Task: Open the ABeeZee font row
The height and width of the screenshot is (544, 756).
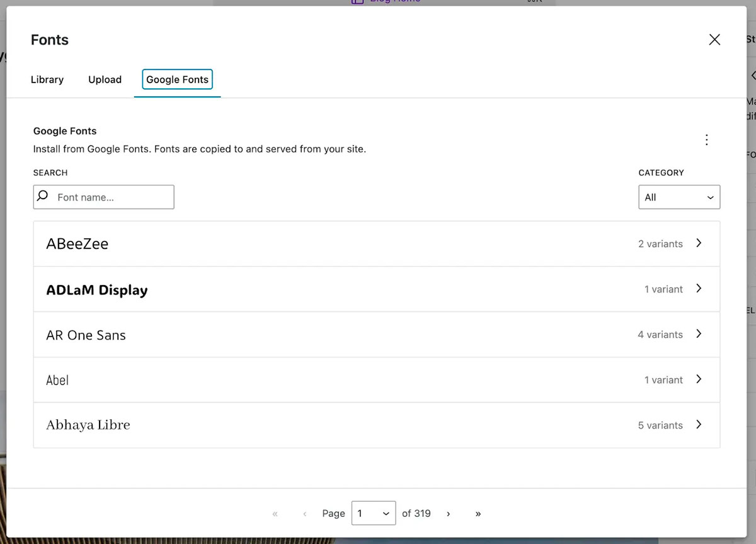Action: click(x=377, y=244)
